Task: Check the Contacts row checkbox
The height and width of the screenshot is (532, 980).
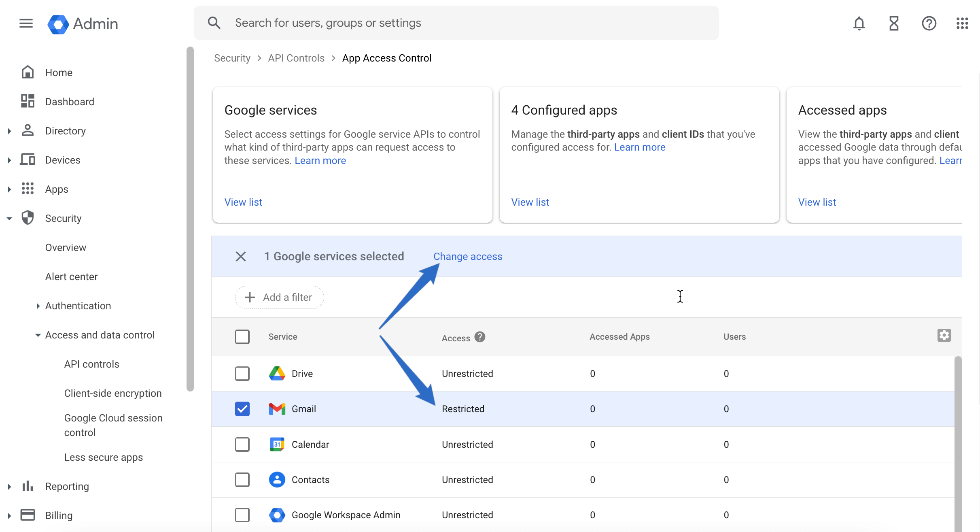Action: click(x=242, y=479)
